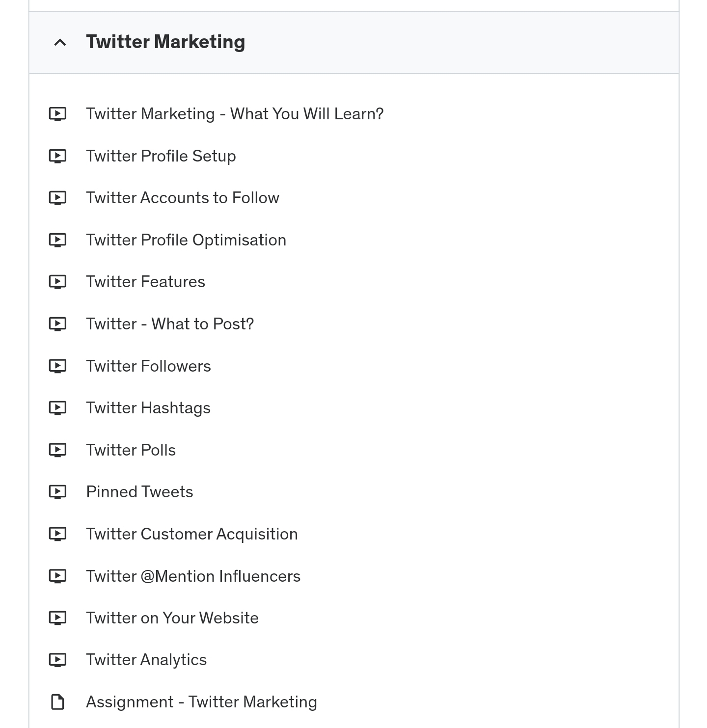The height and width of the screenshot is (728, 707).
Task: Collapse the Twitter Marketing section chevron
Action: (60, 43)
